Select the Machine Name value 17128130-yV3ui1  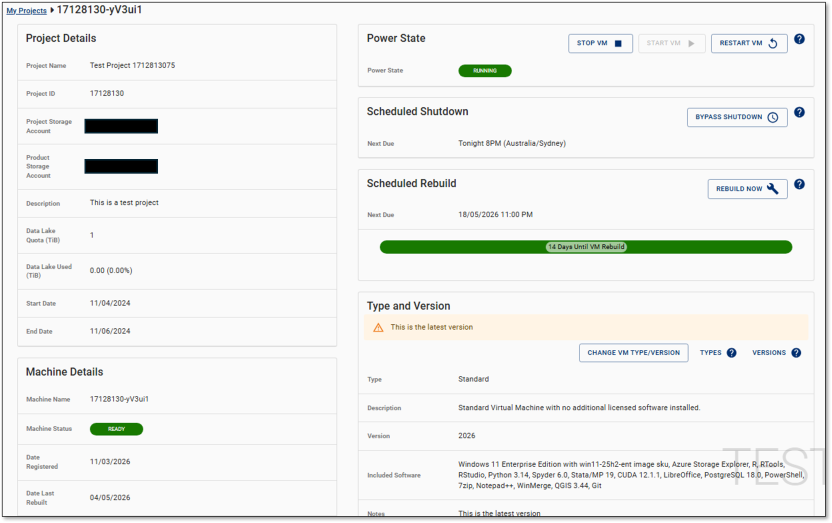point(119,399)
